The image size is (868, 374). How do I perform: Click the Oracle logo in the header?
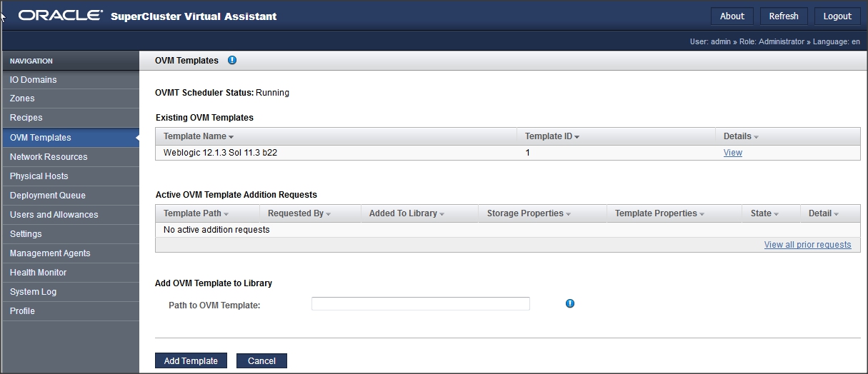[61, 16]
